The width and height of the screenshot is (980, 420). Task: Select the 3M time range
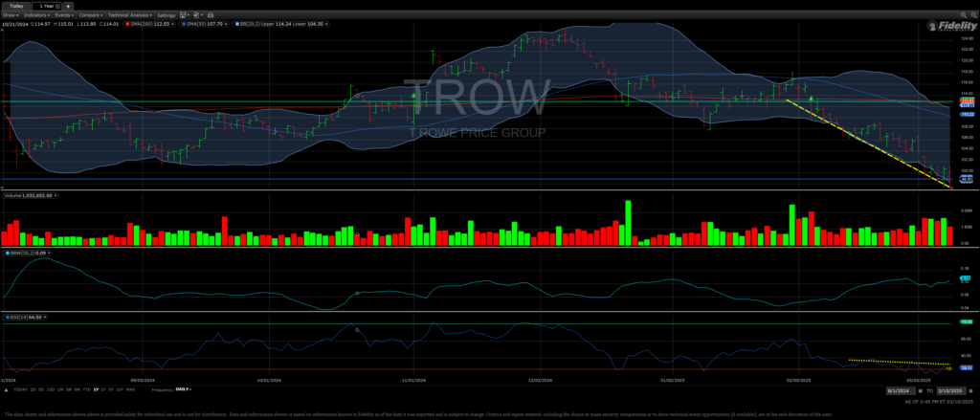(x=69, y=389)
